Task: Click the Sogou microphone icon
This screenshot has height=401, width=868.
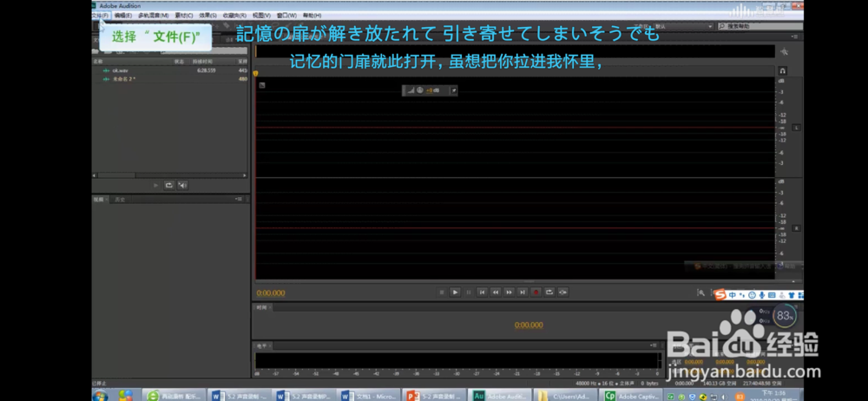Action: (762, 295)
